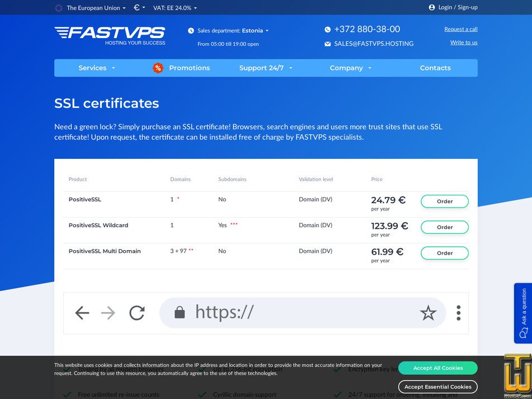Click the forward arrow in https illustration
This screenshot has height=399, width=532.
point(108,313)
